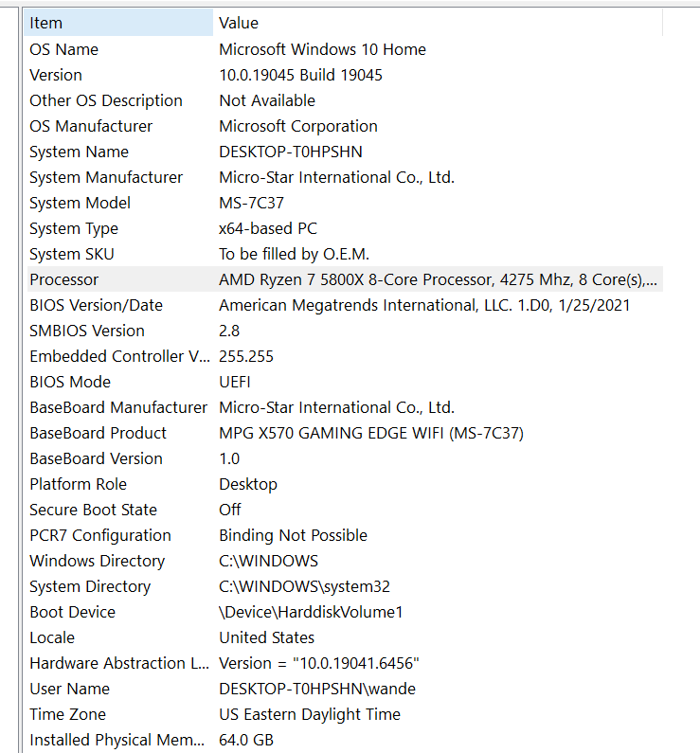Click the BaseBoard Version '1.0' value
This screenshot has height=753, width=700.
[229, 458]
